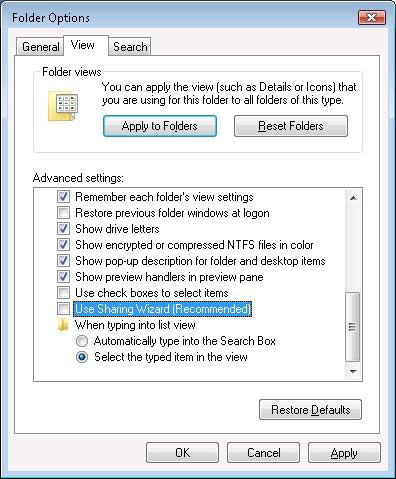Enable Restore previous folder windows at logon

click(x=63, y=213)
